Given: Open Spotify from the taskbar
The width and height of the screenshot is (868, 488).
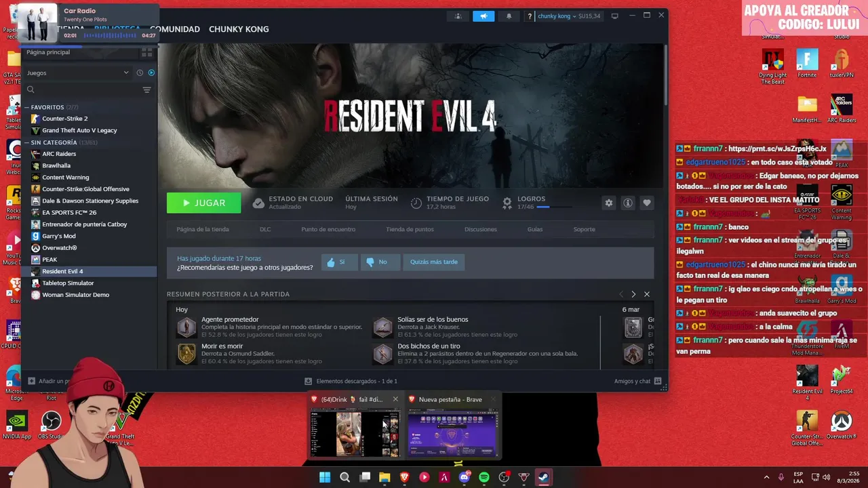Looking at the screenshot, I should click(x=484, y=477).
